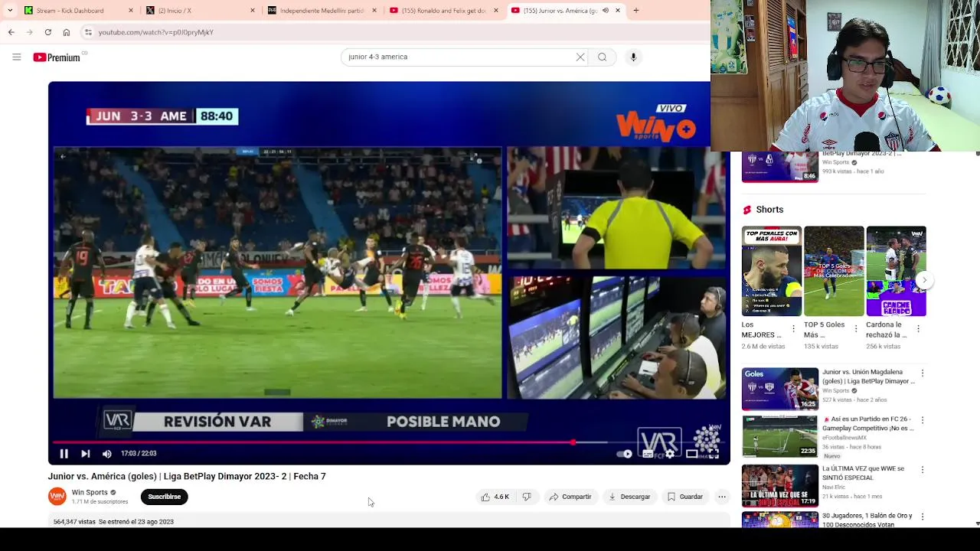The width and height of the screenshot is (980, 551).
Task: Mute the Junior vs. América tab audio
Action: (606, 11)
